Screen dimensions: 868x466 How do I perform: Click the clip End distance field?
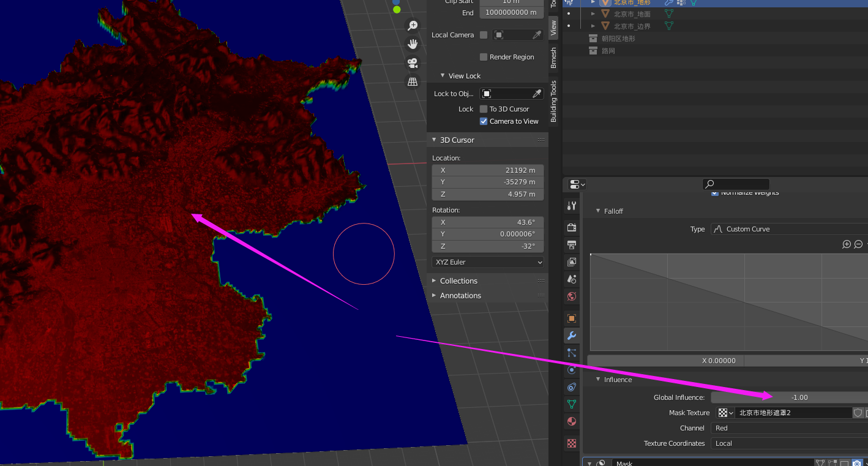(512, 12)
